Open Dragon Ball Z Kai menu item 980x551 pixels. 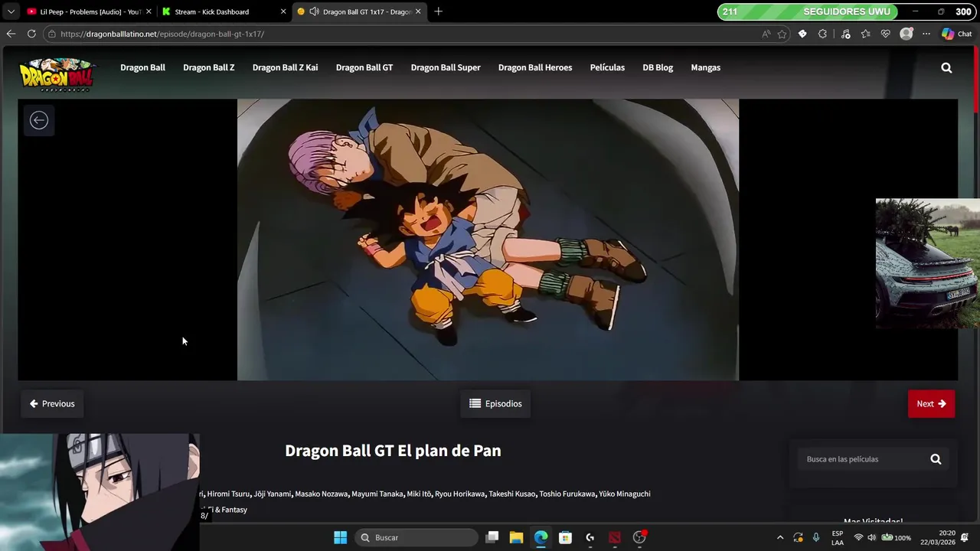click(285, 67)
